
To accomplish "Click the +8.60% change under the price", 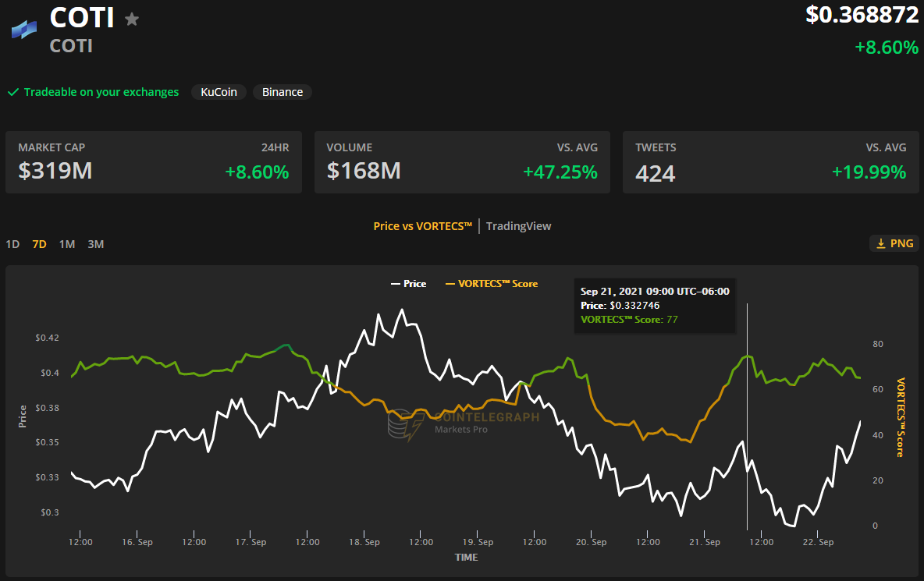I will coord(887,47).
